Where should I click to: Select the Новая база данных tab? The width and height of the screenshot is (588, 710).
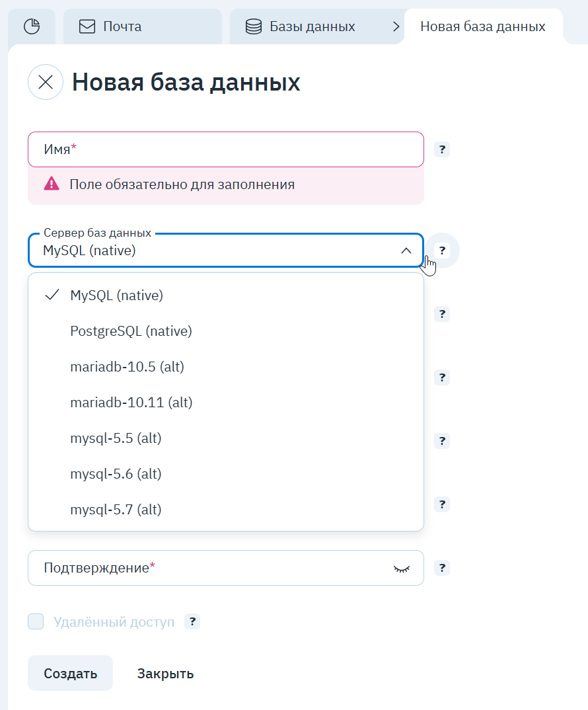coord(483,26)
